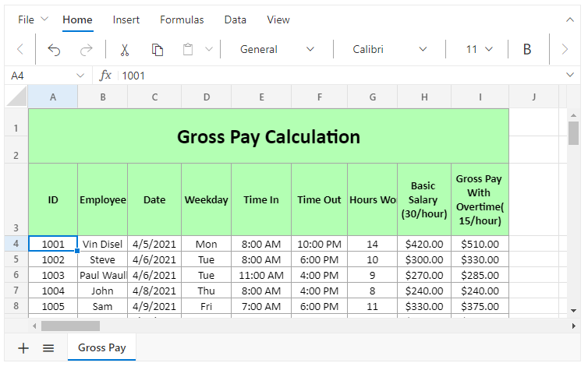Open the Formulas tab
This screenshot has height=370, width=588.
(x=182, y=19)
